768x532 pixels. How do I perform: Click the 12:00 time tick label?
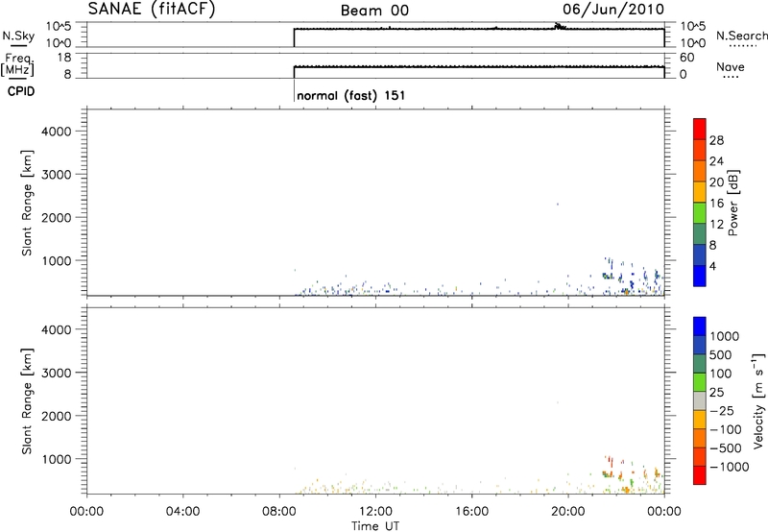(375, 512)
